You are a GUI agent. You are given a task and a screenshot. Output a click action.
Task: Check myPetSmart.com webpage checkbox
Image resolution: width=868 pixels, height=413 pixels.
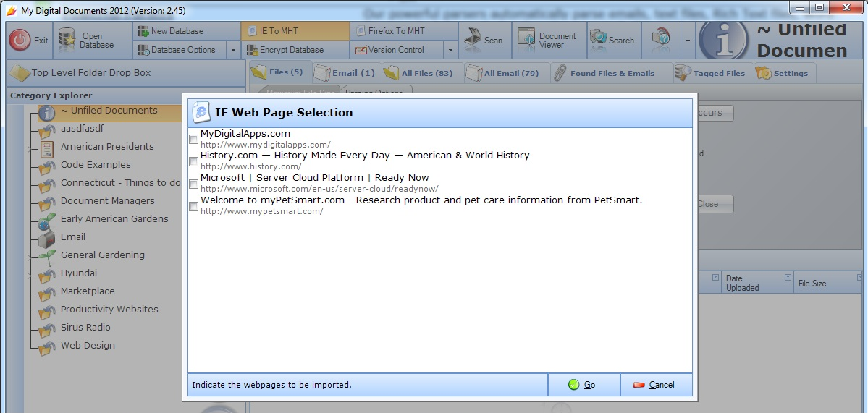point(193,206)
